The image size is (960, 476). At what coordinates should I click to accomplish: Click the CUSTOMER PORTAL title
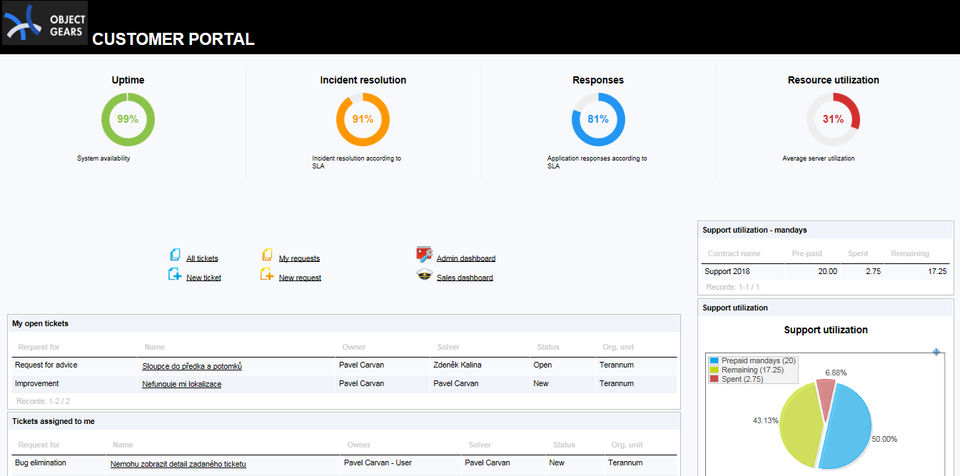pyautogui.click(x=173, y=39)
